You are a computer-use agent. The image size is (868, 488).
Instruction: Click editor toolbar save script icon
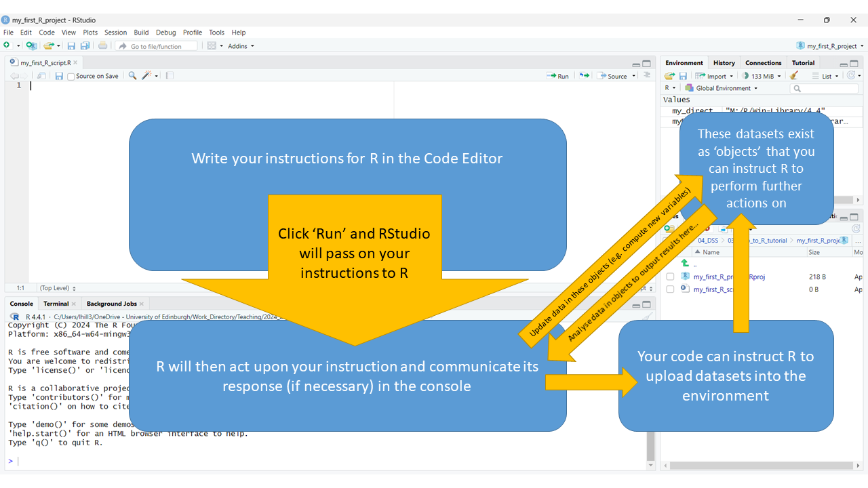59,76
